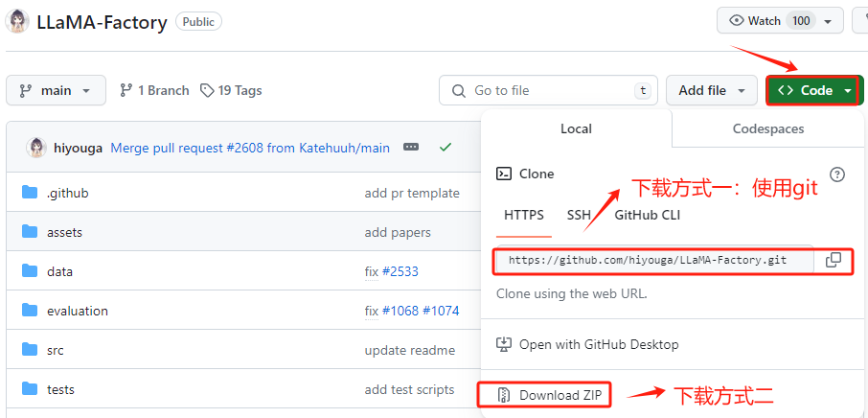Click the green commit status checkmark
868x418 pixels.
[445, 148]
